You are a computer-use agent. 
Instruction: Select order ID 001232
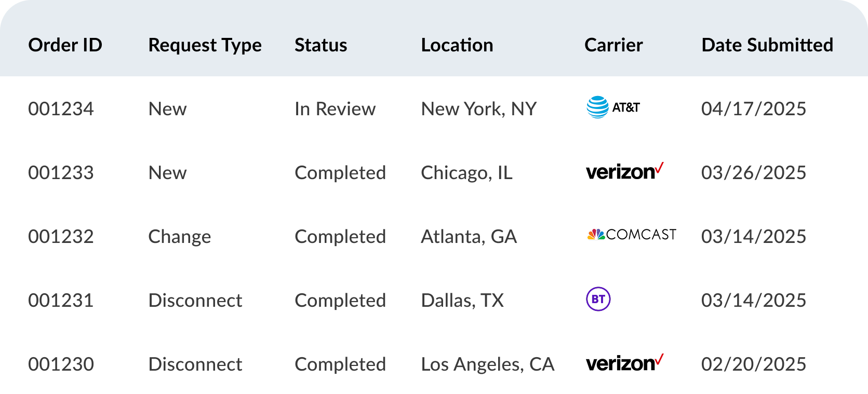[61, 237]
